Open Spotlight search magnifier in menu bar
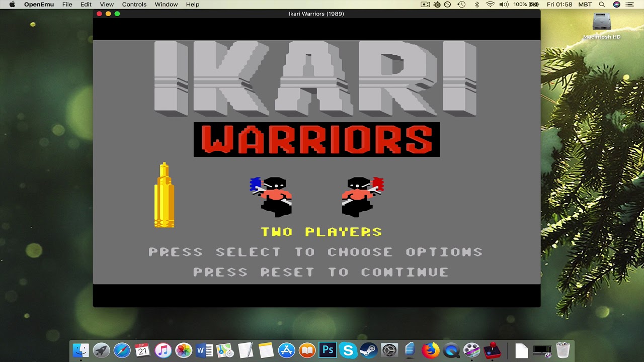Screen dimensions: 644x362 [602, 5]
